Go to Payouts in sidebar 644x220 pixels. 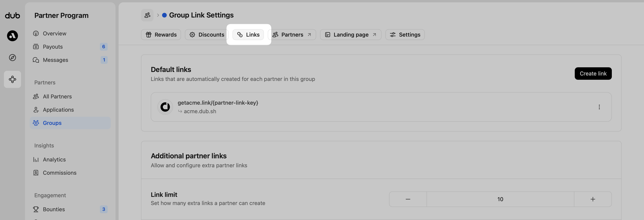coord(53,47)
